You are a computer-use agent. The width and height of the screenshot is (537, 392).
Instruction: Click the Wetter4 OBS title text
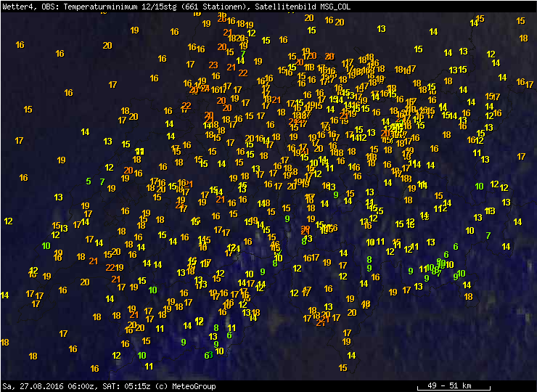point(27,7)
